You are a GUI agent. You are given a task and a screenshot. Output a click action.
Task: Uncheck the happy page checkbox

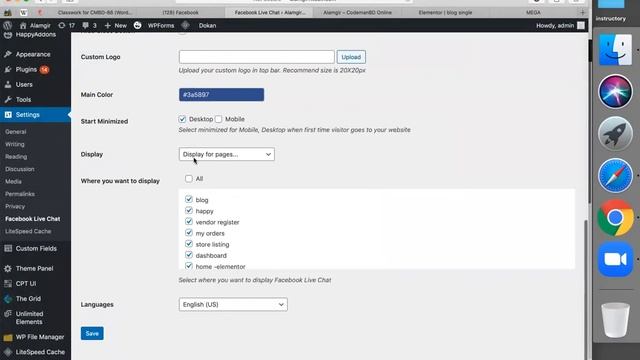click(x=189, y=210)
